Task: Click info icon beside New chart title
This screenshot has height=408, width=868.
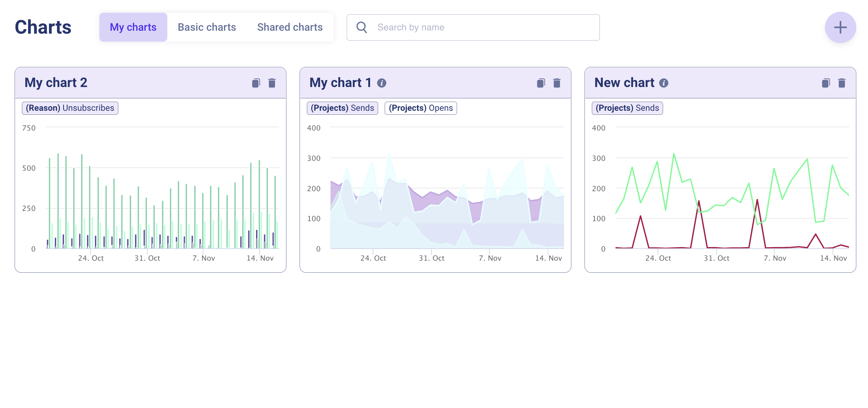Action: tap(664, 83)
